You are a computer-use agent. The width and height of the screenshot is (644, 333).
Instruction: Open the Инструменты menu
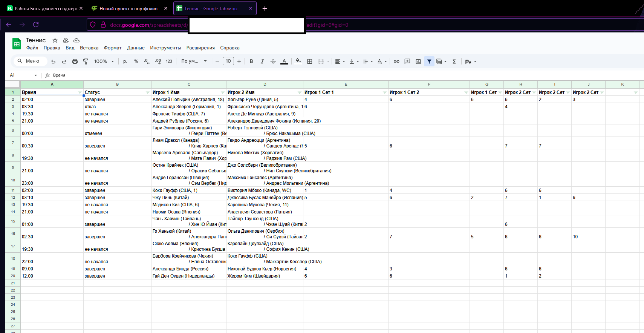coord(165,48)
